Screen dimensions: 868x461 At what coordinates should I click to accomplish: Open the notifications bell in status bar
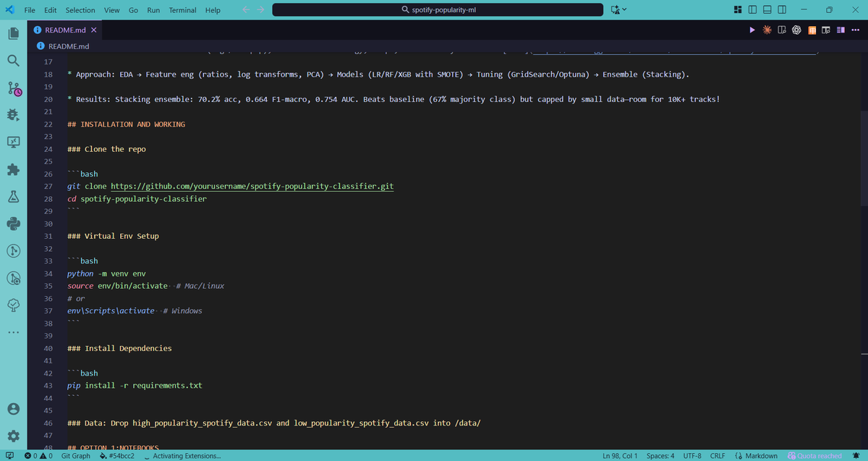pyautogui.click(x=857, y=456)
